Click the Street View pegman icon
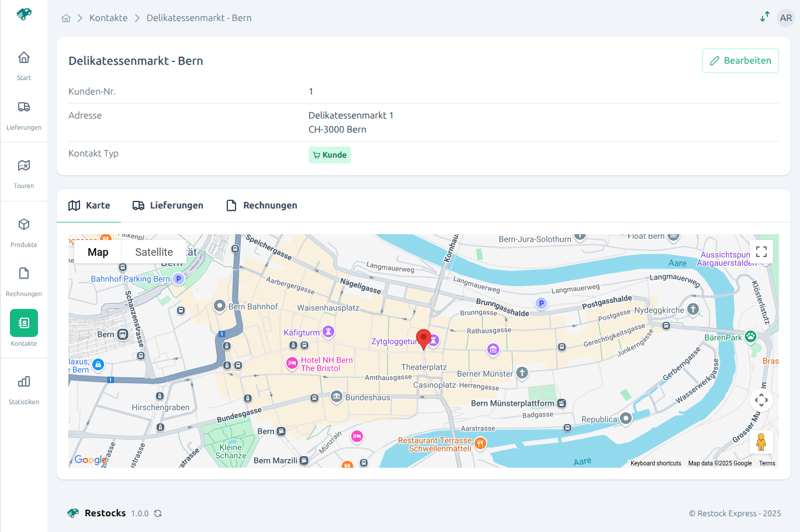The width and height of the screenshot is (800, 532). pyautogui.click(x=761, y=442)
